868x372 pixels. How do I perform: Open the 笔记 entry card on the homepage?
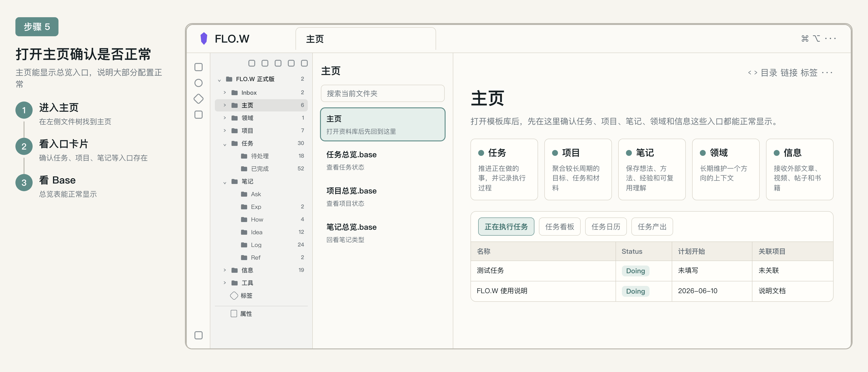(x=652, y=169)
